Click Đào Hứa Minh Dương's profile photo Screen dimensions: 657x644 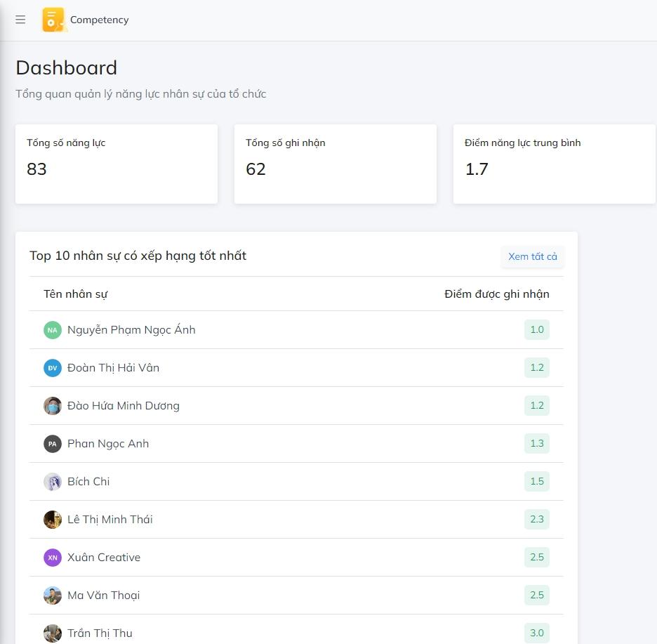53,406
